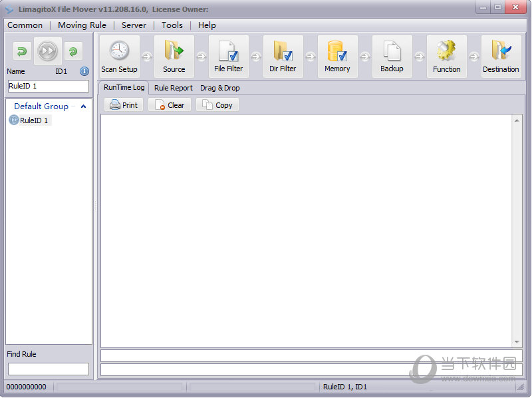Click the second status field below the log

point(311,369)
